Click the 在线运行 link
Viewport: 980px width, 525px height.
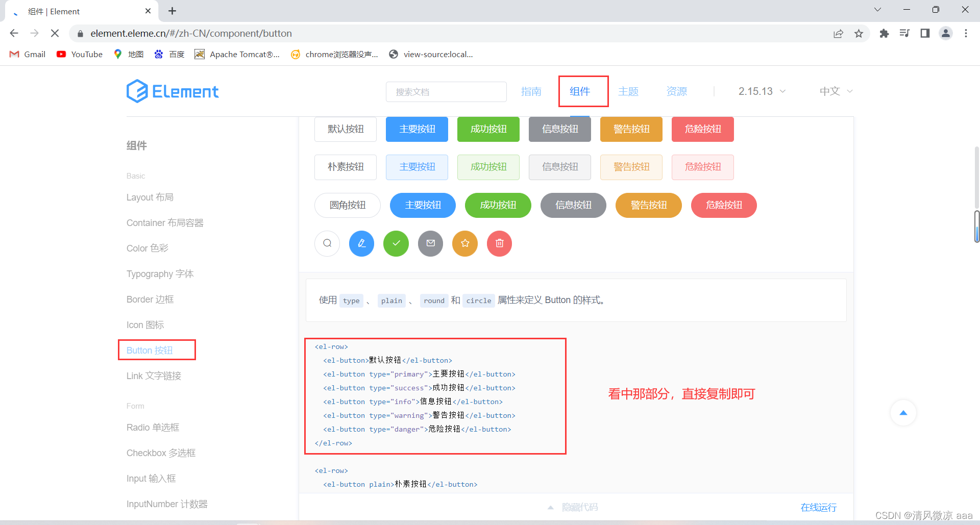(x=819, y=507)
